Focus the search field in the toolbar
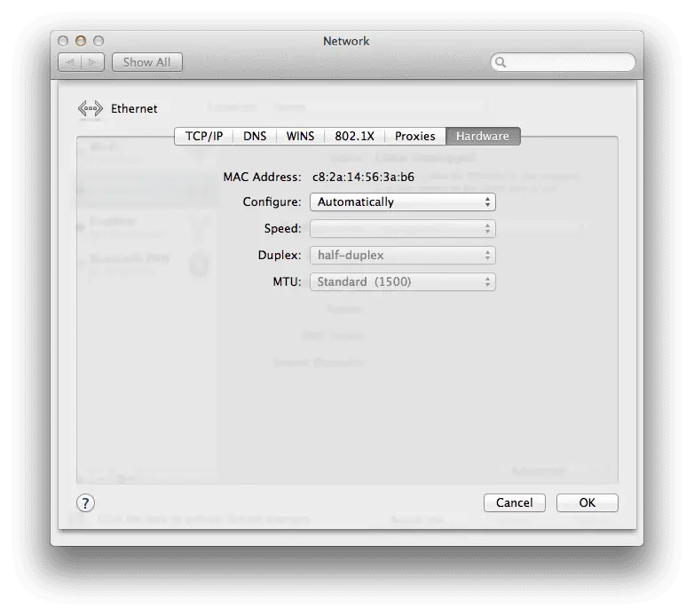The image size is (694, 616). (563, 62)
